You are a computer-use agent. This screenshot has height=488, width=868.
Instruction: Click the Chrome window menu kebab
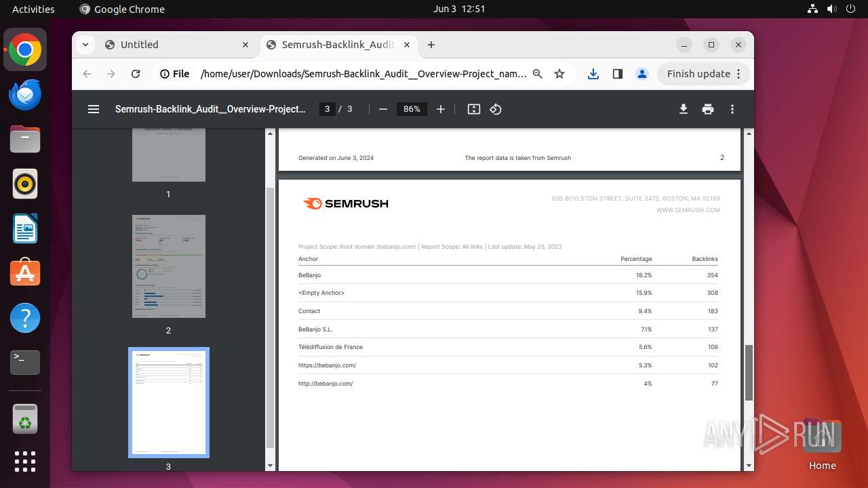click(738, 74)
